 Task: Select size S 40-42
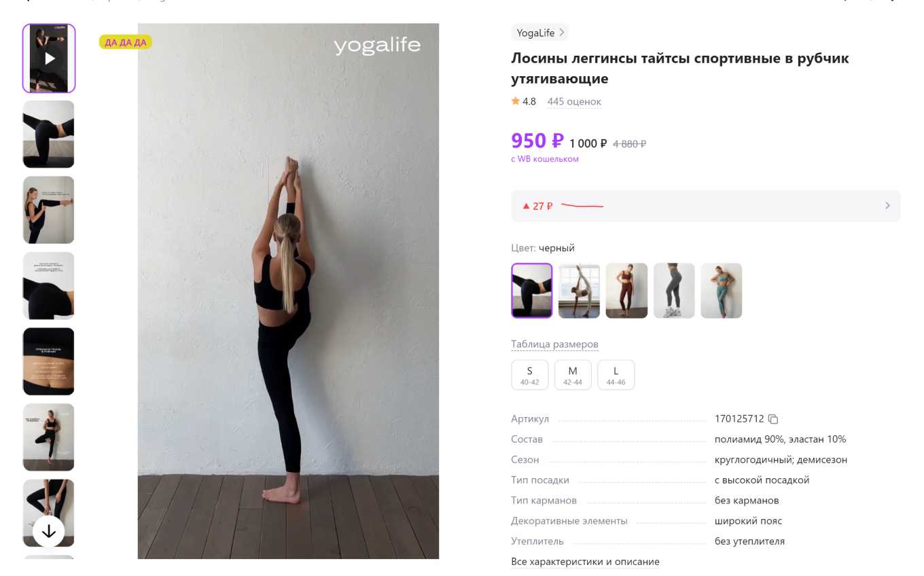click(529, 375)
